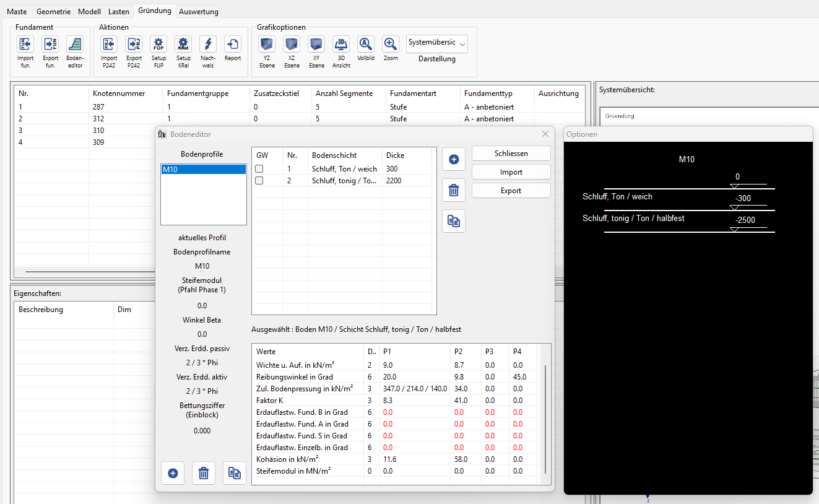Click the Vollbild full view icon

[x=366, y=44]
